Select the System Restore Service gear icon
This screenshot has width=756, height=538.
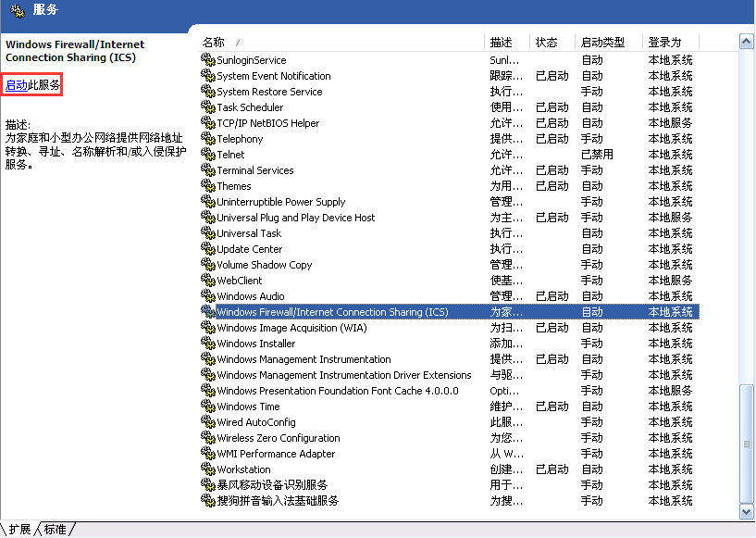pyautogui.click(x=208, y=91)
